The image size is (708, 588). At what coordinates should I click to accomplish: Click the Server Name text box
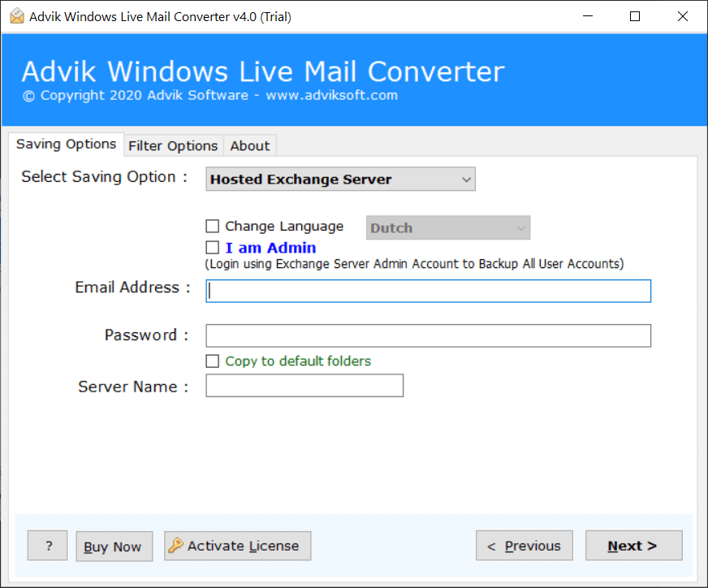pos(304,386)
